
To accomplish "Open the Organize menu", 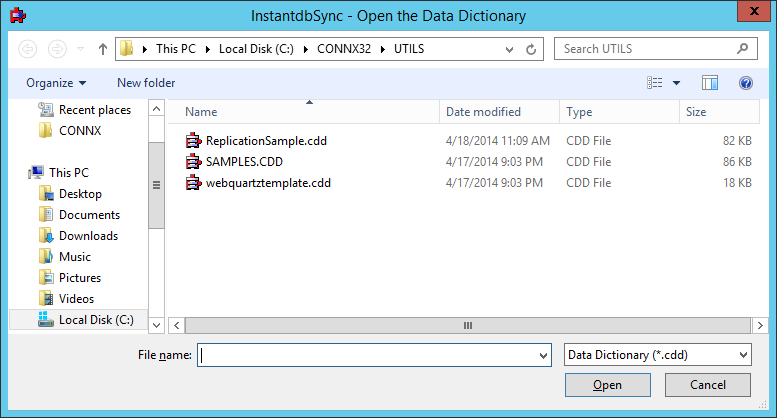I will click(56, 83).
